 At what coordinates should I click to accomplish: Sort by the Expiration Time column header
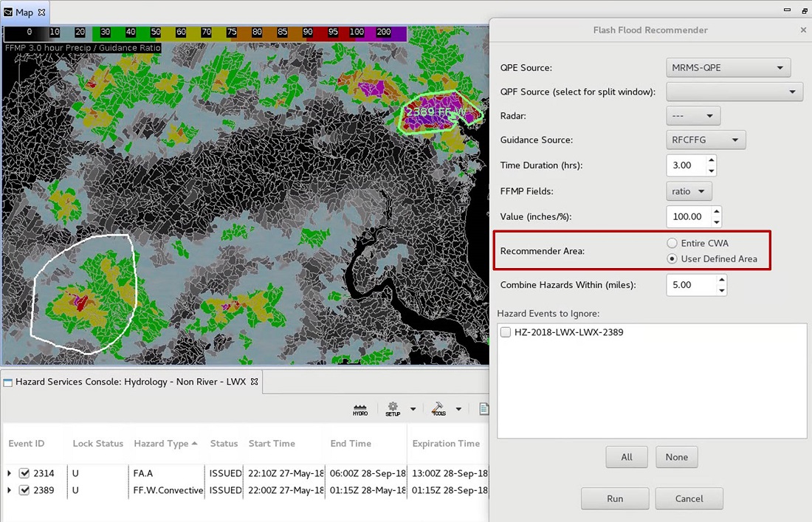point(446,444)
